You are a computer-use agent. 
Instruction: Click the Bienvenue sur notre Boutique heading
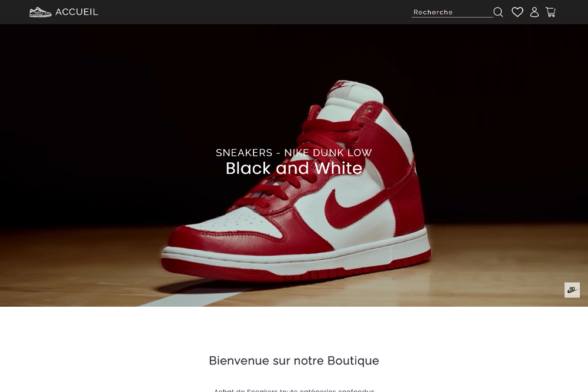[294, 360]
